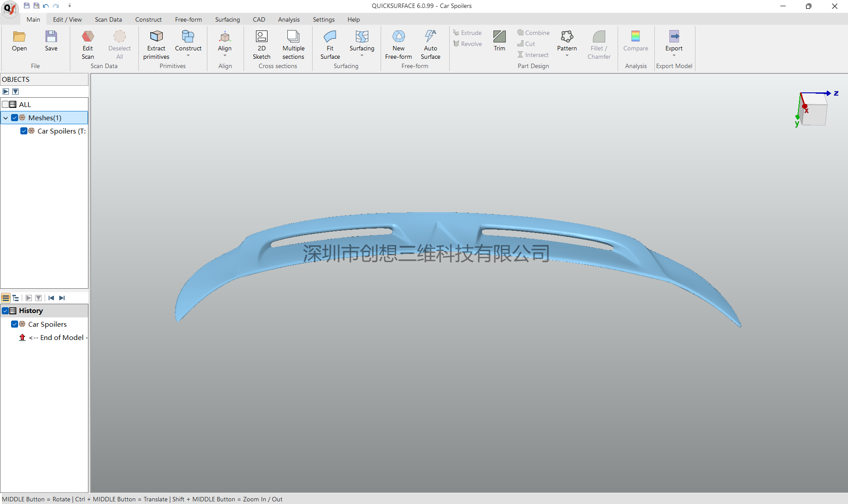The width and height of the screenshot is (848, 504).
Task: Open the quick access toolbar customize arrow
Action: 69,6
